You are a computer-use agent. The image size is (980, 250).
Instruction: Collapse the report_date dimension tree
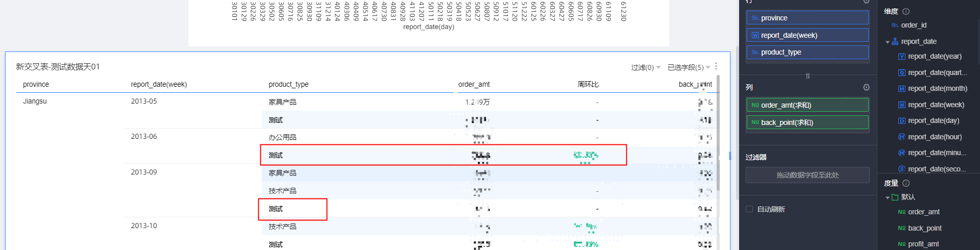(x=888, y=42)
